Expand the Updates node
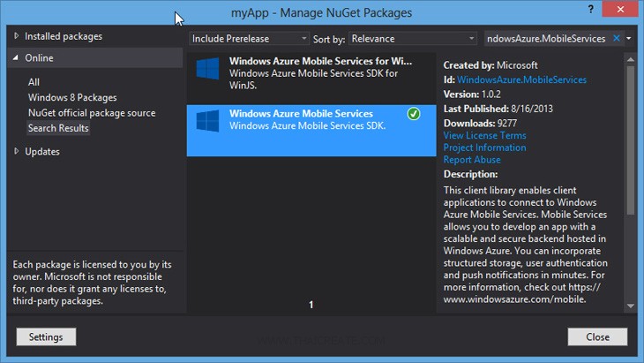The image size is (644, 363). tap(16, 151)
